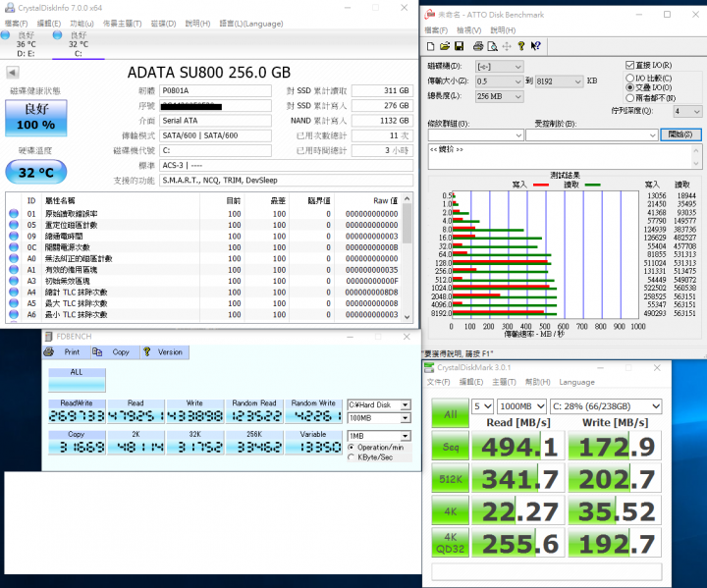Click the 良好 100 % health status button
Image resolution: width=707 pixels, height=588 pixels.
36,118
